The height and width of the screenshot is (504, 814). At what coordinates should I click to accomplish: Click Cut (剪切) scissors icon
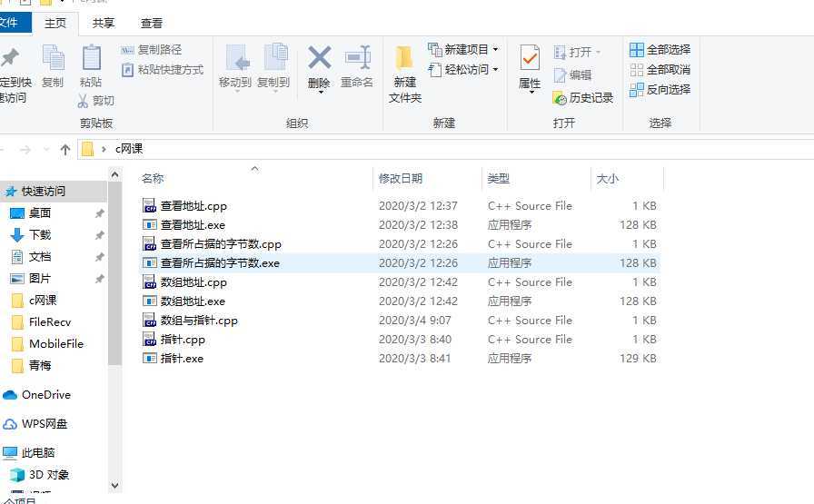click(82, 101)
